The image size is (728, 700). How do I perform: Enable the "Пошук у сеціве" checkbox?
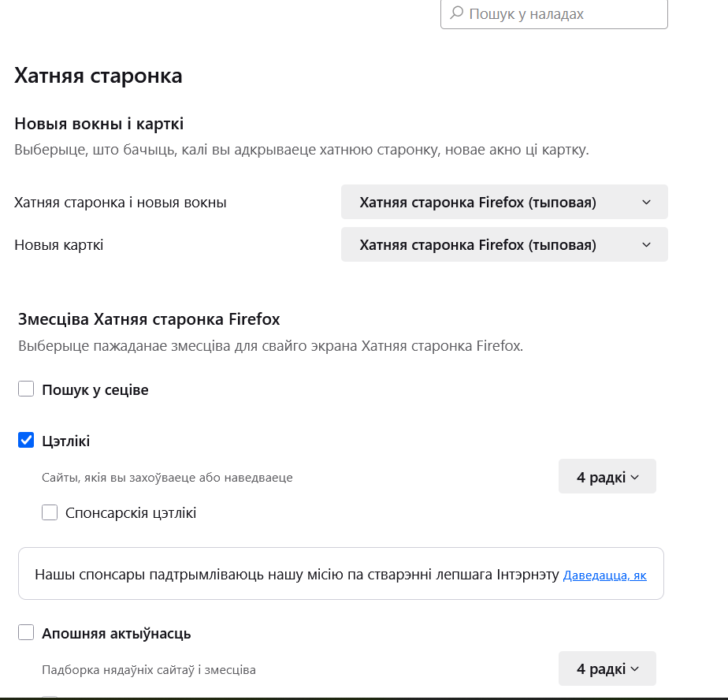26,389
